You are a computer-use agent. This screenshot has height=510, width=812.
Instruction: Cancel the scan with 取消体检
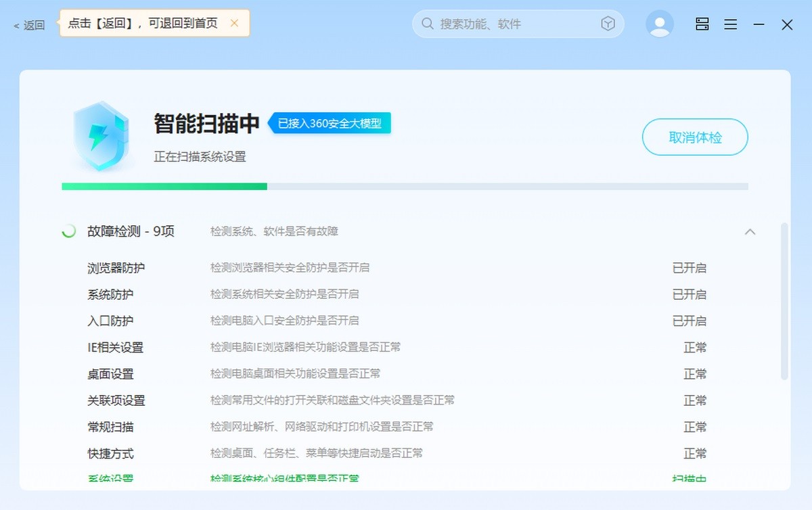tap(695, 137)
